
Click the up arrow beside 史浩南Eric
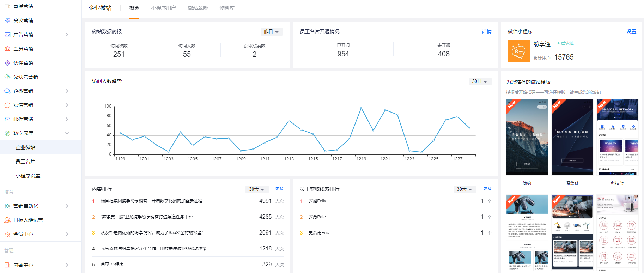490,233
